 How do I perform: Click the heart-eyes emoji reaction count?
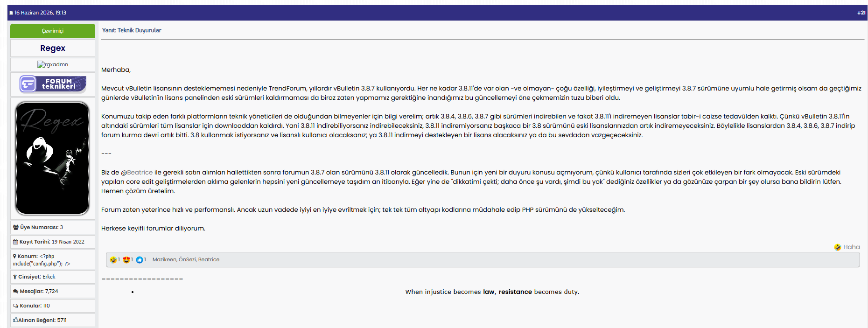pyautogui.click(x=128, y=260)
